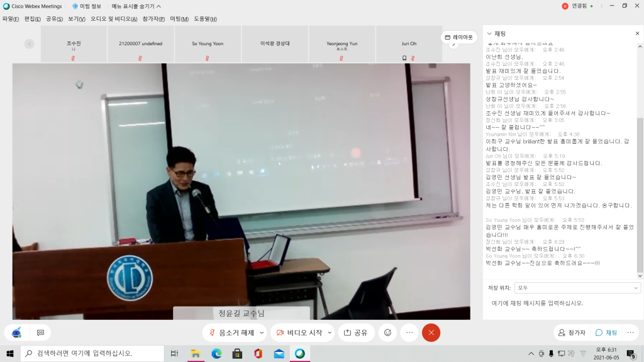Open Microsoft Edge from the taskbar
This screenshot has height=362, width=644.
[x=216, y=353]
